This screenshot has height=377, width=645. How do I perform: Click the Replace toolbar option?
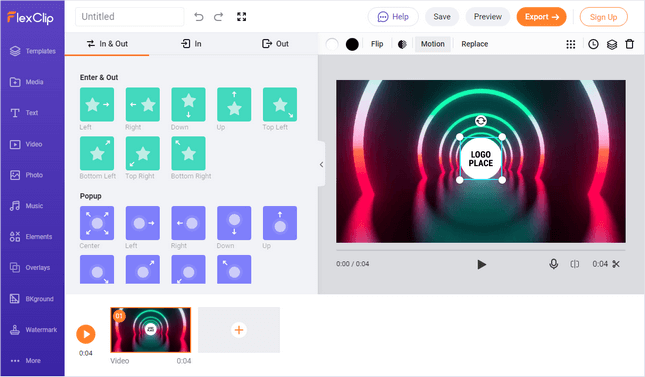(475, 44)
